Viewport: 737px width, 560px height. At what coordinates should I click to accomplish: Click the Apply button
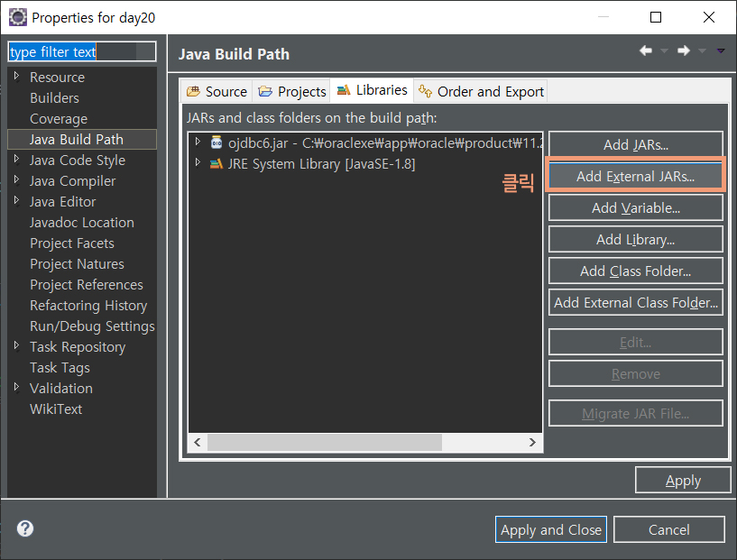click(683, 480)
